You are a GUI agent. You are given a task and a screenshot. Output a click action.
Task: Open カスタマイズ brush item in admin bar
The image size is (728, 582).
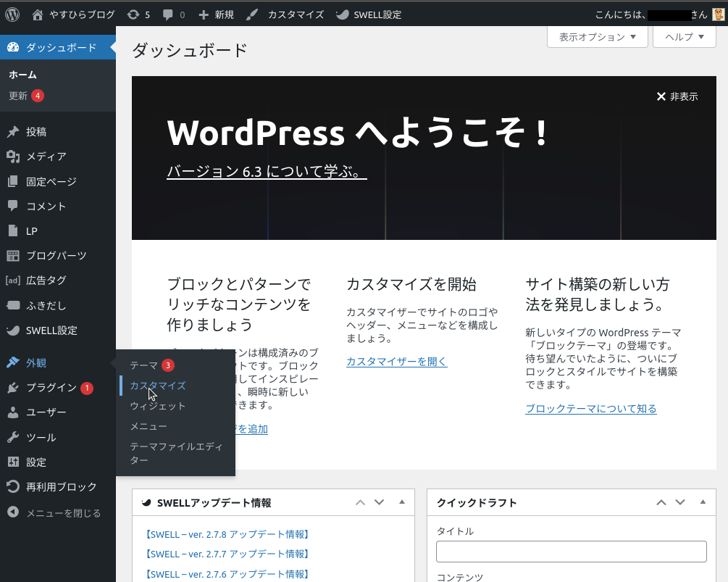285,14
